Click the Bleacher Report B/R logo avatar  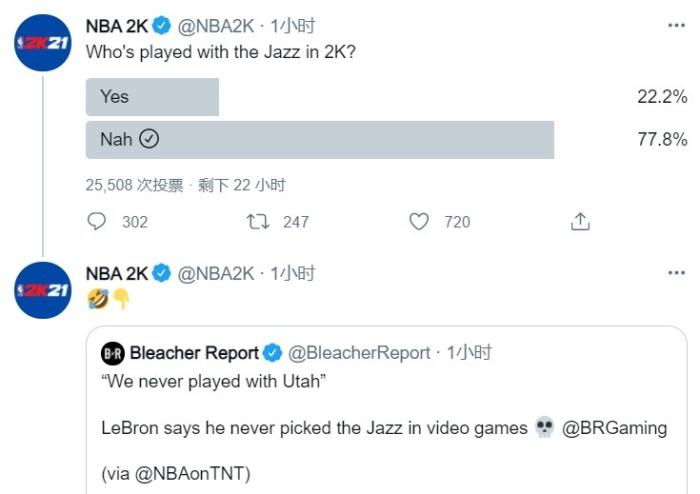113,353
